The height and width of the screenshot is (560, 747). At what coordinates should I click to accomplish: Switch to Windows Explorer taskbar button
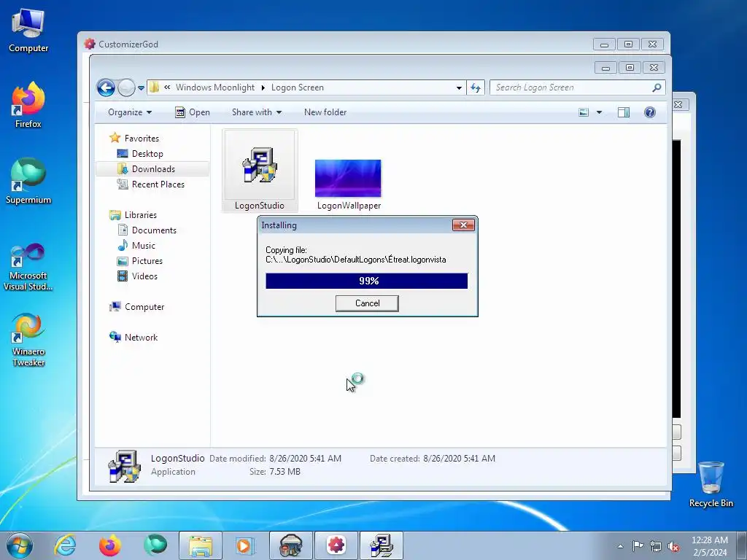click(x=200, y=545)
